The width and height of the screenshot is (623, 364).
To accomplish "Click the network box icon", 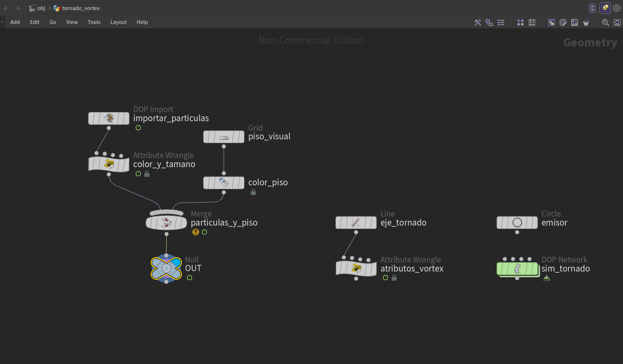I will pyautogui.click(x=552, y=23).
